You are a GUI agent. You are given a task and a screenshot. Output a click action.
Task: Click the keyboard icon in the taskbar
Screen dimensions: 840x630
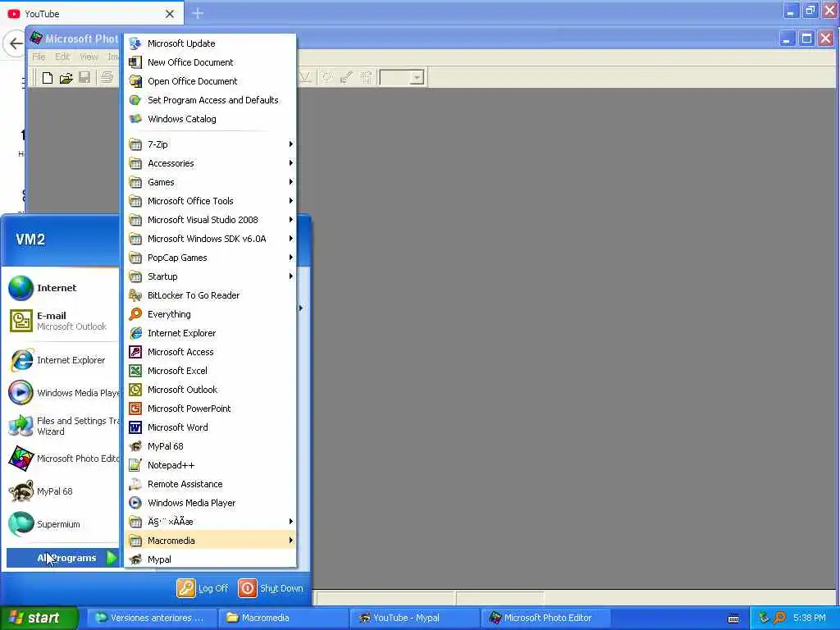pos(733,619)
